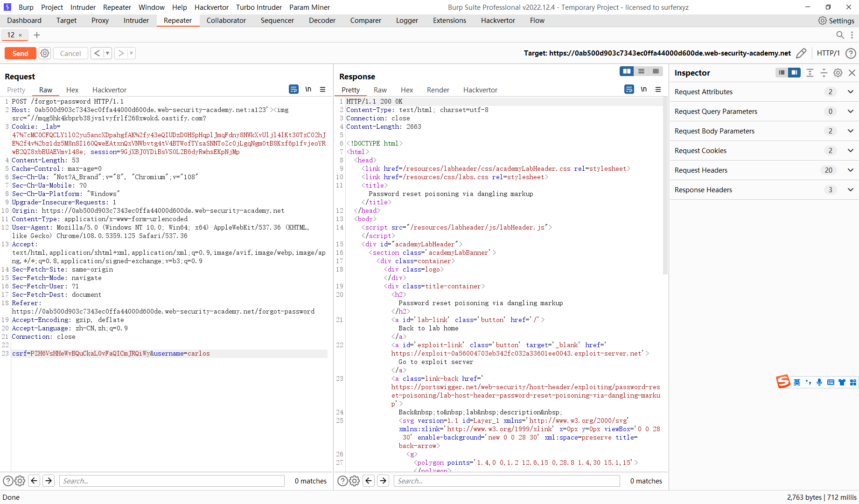Toggle response word wrap icon
This screenshot has width=859, height=504.
[629, 89]
